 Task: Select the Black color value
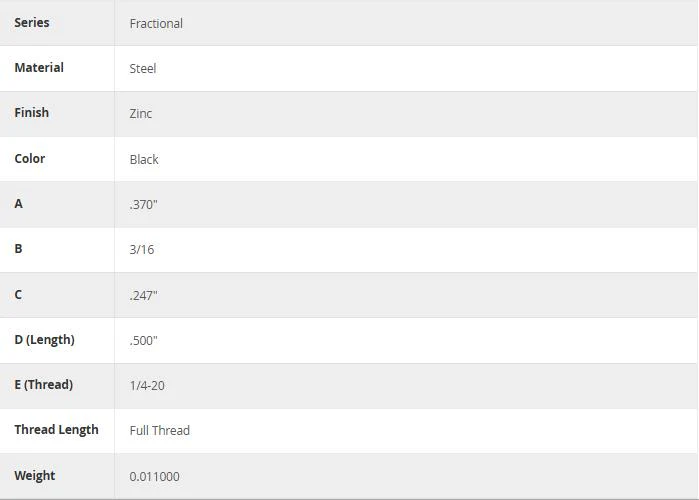click(144, 160)
